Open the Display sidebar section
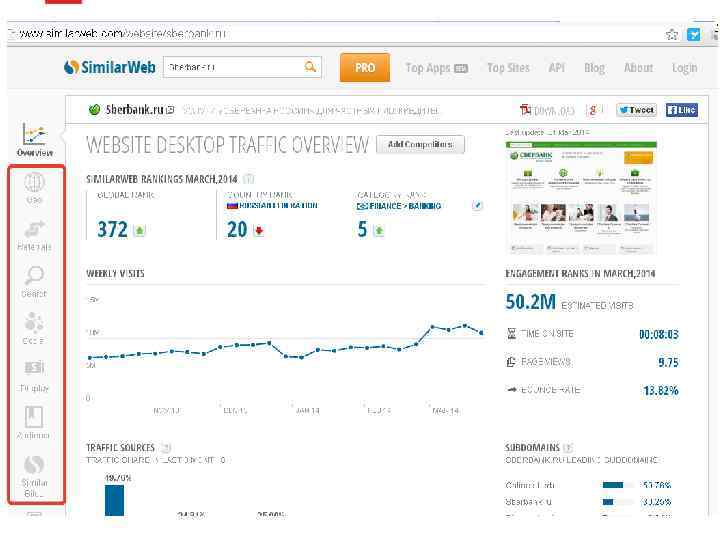The width and height of the screenshot is (720, 540). point(34,377)
